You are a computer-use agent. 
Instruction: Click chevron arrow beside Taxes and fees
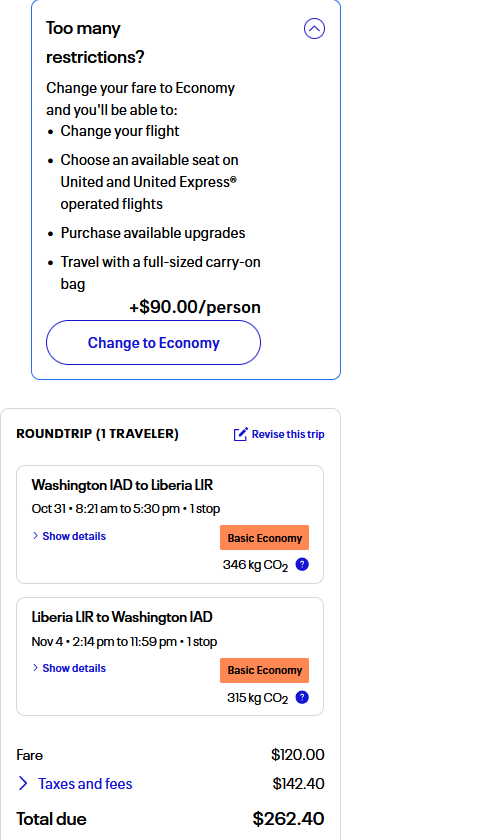pos(23,784)
